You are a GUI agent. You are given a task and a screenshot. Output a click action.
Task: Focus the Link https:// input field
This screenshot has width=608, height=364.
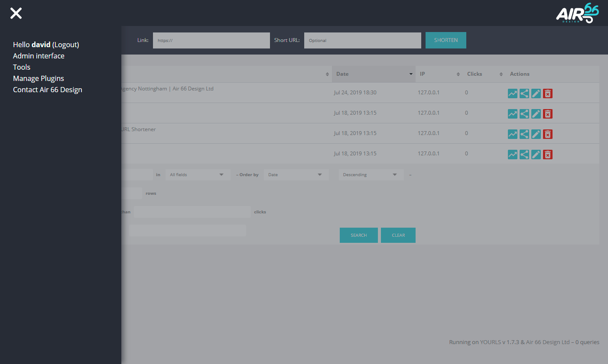pyautogui.click(x=211, y=40)
